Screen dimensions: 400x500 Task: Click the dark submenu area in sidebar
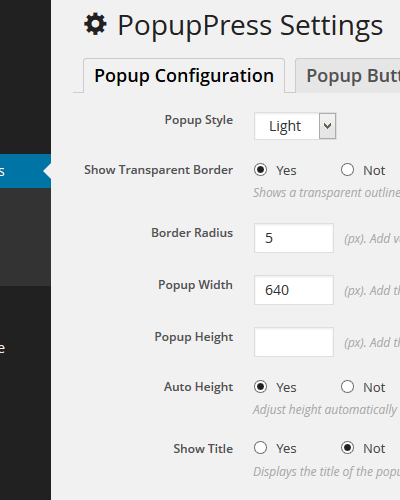tap(25, 237)
